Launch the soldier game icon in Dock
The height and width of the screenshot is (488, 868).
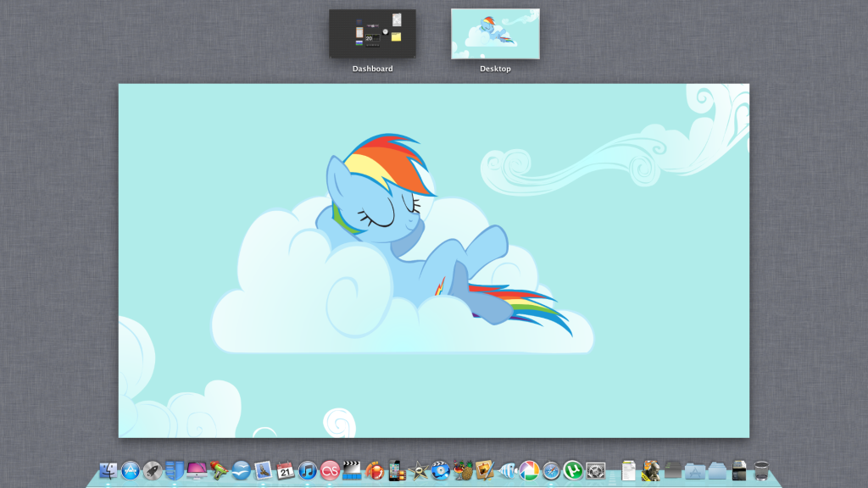pyautogui.click(x=650, y=471)
